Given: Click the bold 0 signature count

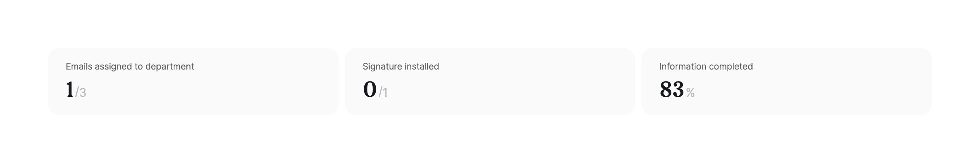Looking at the screenshot, I should (369, 90).
